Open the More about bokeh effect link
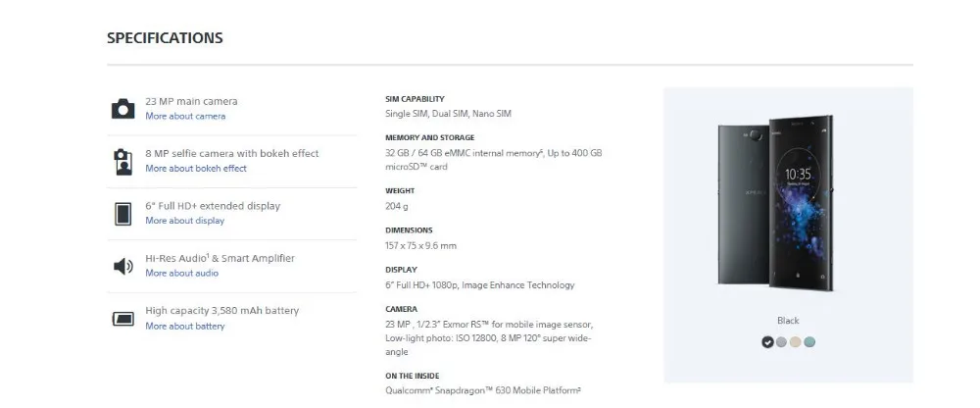980x408 pixels. (x=196, y=169)
